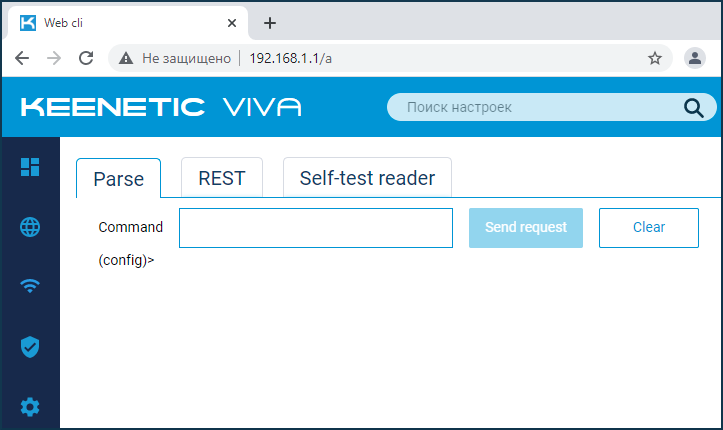
Task: Switch to the Parse tab
Action: (x=119, y=179)
